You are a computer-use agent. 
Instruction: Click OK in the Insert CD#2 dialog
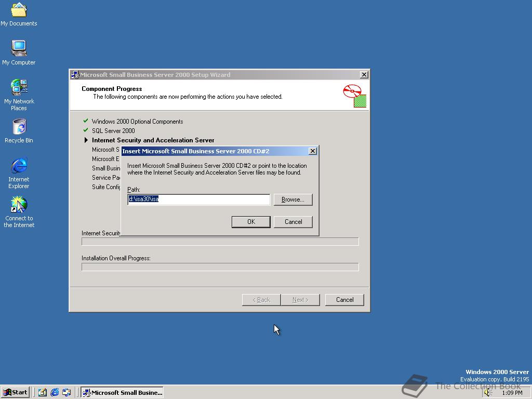click(251, 222)
